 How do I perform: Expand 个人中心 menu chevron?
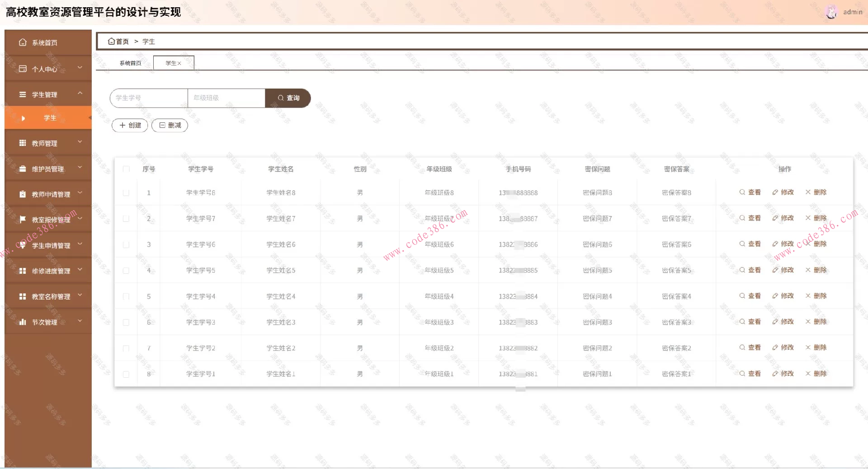click(x=80, y=68)
